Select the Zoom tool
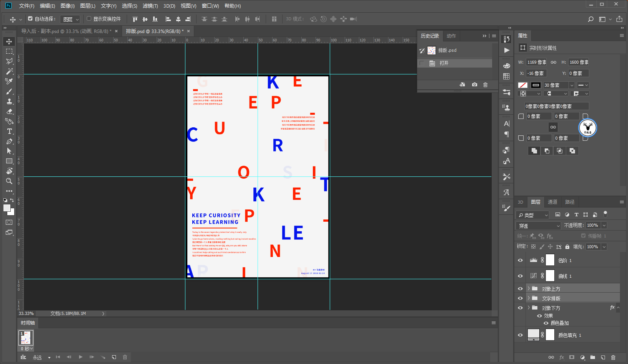Viewport: 628px width, 364px height. click(x=9, y=181)
